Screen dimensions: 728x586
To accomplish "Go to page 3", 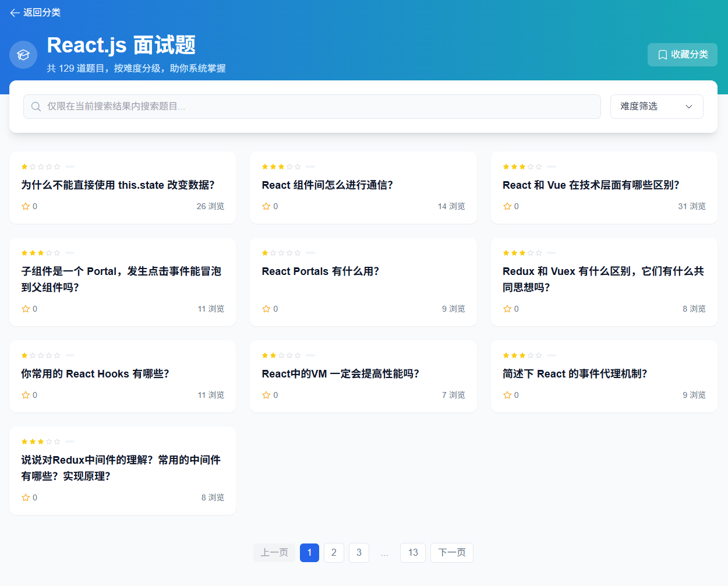I will (x=359, y=553).
